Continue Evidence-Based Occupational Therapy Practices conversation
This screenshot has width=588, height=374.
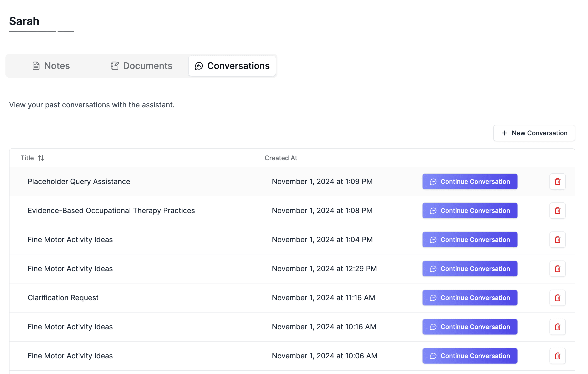point(470,210)
